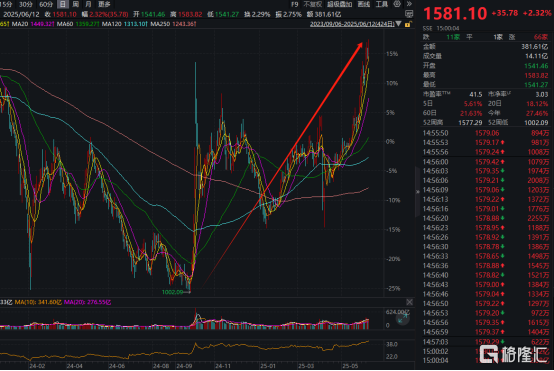Image resolution: width=554 pixels, height=371 pixels.
Task: Select the 月 monthly K-line tab
Action: [x=88, y=4]
